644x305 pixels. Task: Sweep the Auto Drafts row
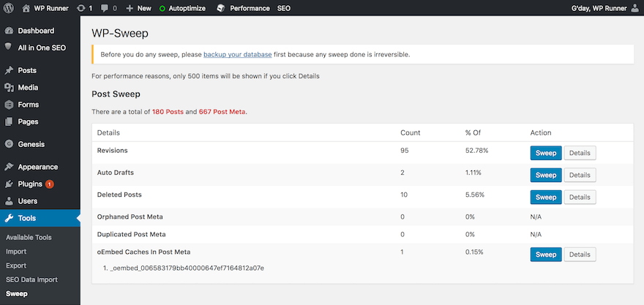546,176
